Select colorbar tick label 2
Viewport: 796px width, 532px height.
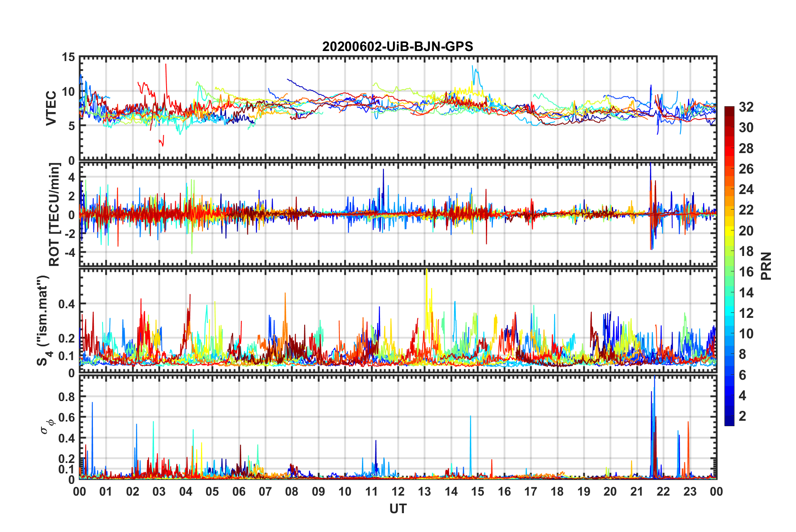click(742, 416)
